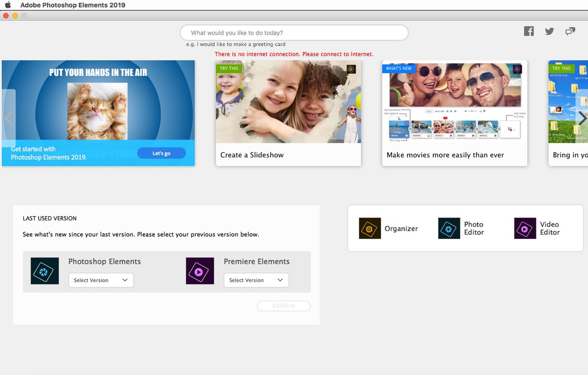Open the partially visible Bring in card

click(568, 113)
